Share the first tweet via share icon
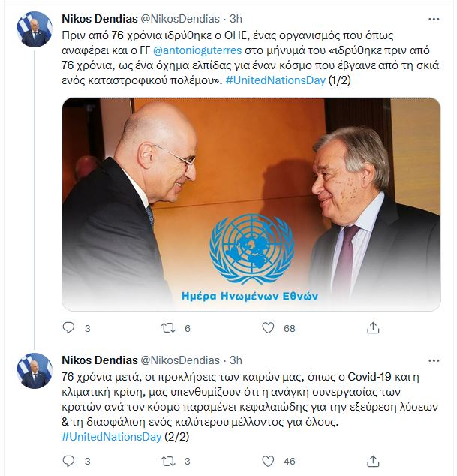 (x=373, y=328)
